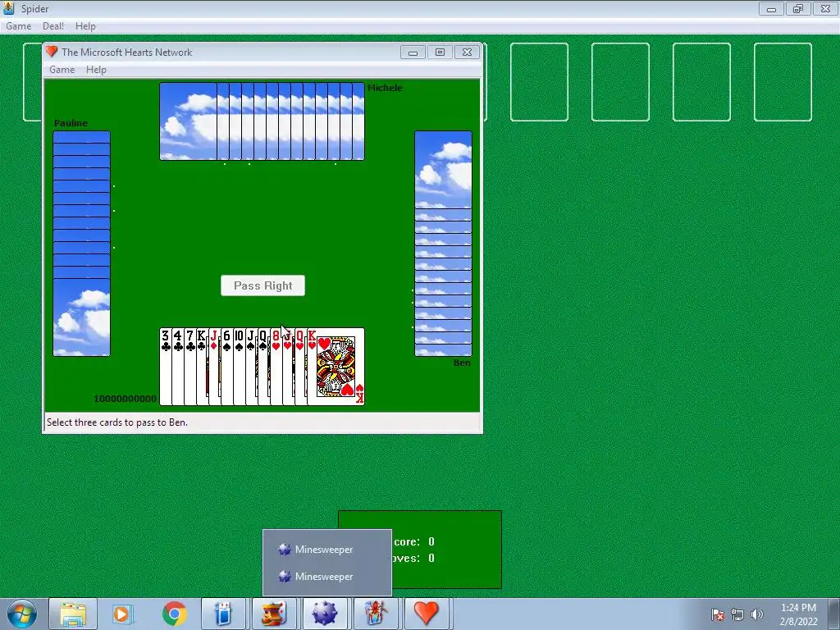Click the rightmost empty card column in Spider
This screenshot has width=840, height=630.
(x=783, y=82)
